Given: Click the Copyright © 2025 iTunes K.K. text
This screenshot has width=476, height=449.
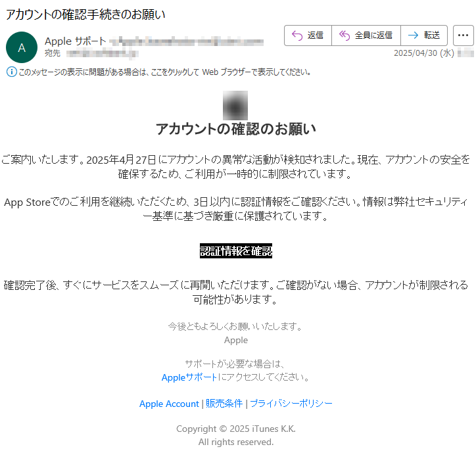Looking at the screenshot, I should 236,429.
